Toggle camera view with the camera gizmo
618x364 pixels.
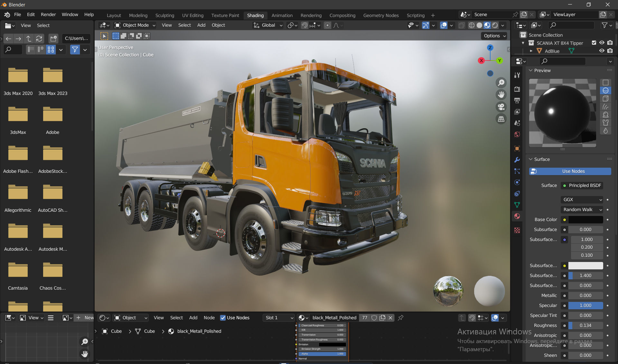(501, 107)
